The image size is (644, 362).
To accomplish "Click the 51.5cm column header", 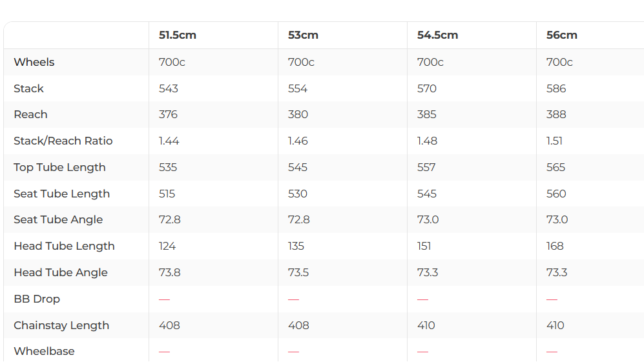I will 178,35.
